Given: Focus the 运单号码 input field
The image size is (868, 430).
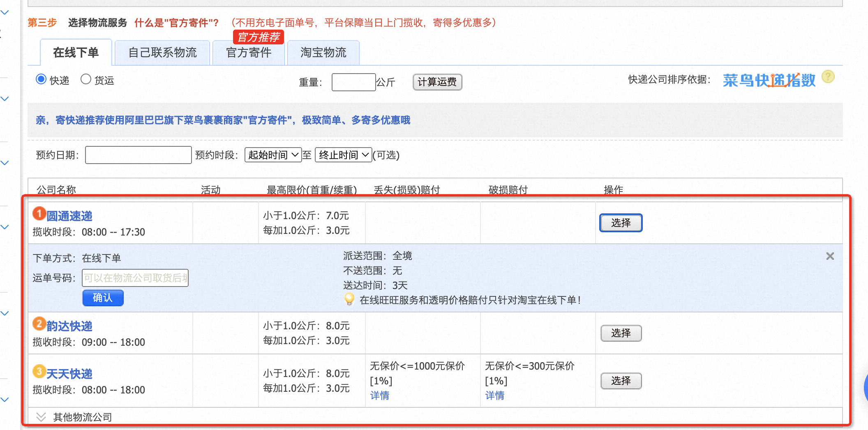Looking at the screenshot, I should (x=135, y=278).
